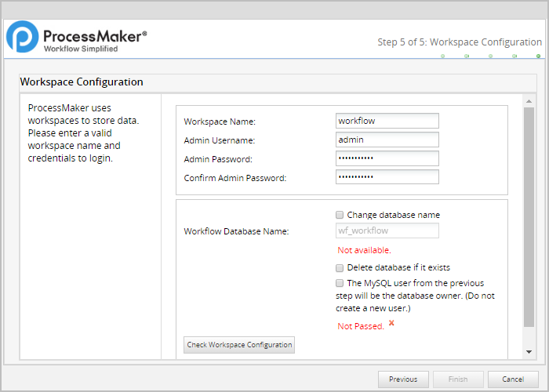This screenshot has width=549, height=392.
Task: Enable the Change database name checkbox
Action: 340,215
